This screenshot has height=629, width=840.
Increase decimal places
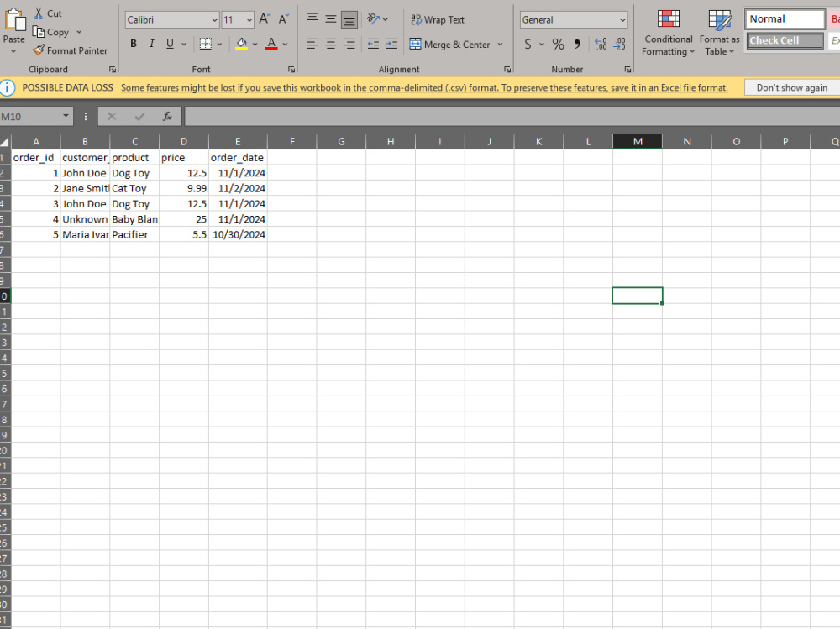[601, 44]
